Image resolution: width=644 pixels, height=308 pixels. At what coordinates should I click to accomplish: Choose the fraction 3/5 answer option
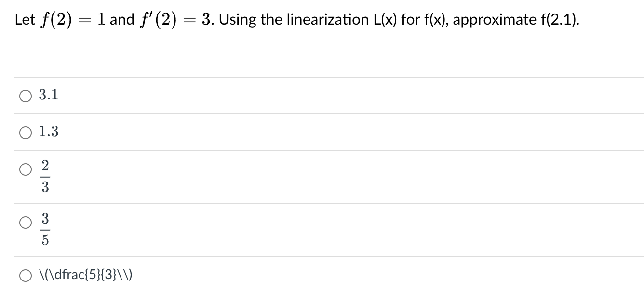[25, 223]
